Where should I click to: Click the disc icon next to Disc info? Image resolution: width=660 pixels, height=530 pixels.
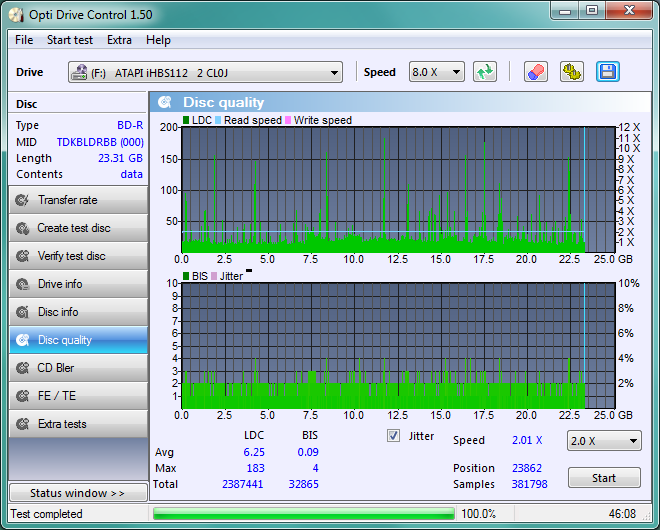22,312
